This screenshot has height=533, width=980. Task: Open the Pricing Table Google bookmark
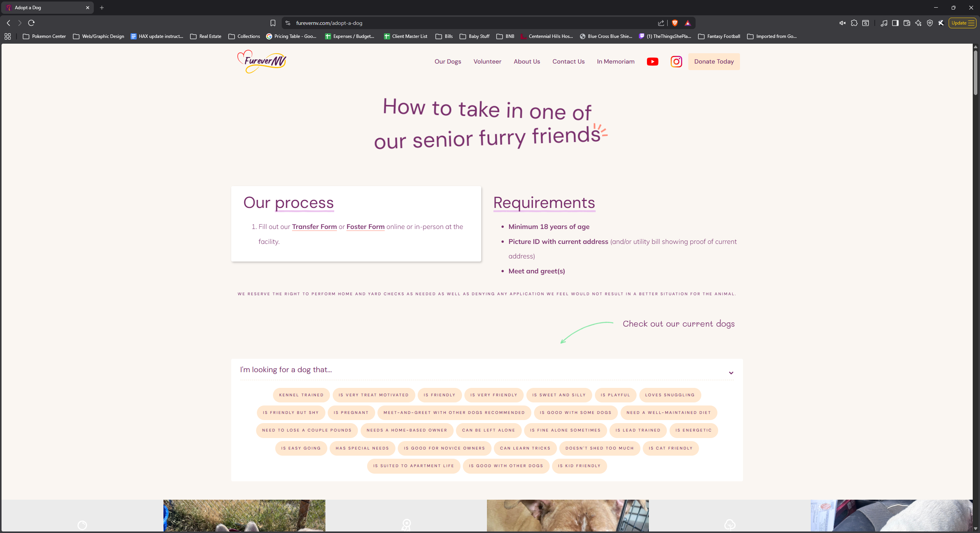(291, 36)
